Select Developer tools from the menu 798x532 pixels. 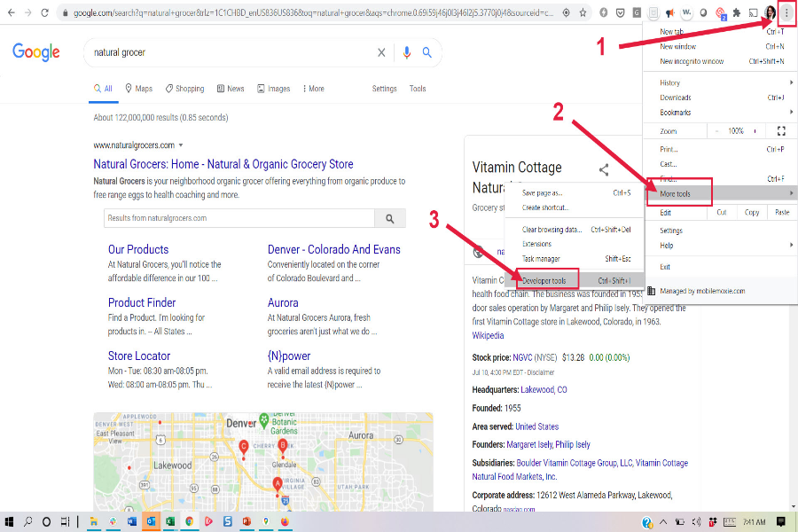545,278
